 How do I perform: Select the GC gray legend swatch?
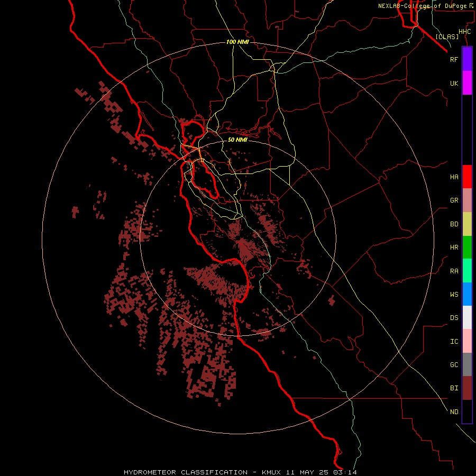467,364
